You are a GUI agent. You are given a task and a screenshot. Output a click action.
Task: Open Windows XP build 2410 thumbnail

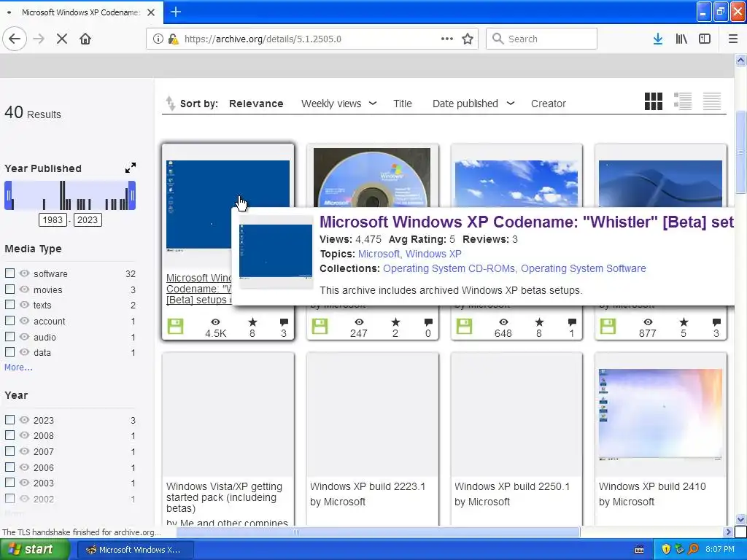click(x=660, y=414)
